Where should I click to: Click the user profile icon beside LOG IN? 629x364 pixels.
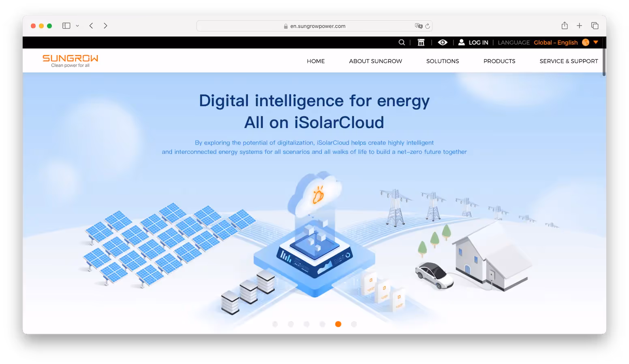[461, 42]
